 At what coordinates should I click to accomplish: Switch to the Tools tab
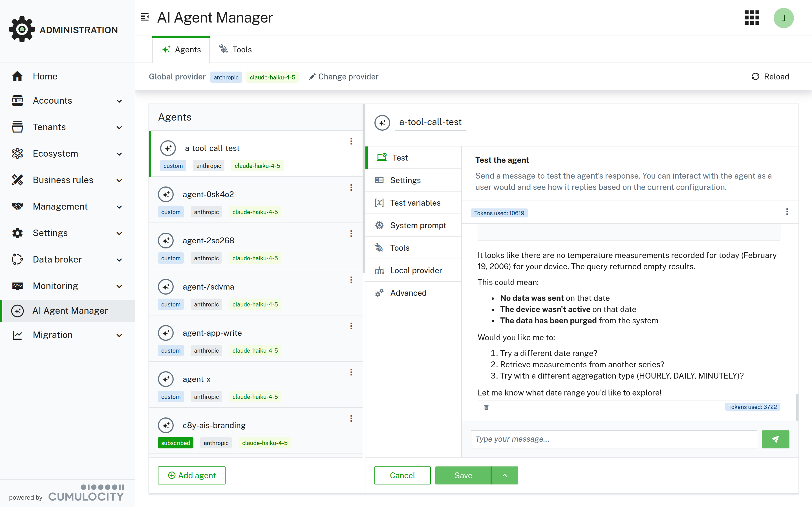[x=235, y=49]
